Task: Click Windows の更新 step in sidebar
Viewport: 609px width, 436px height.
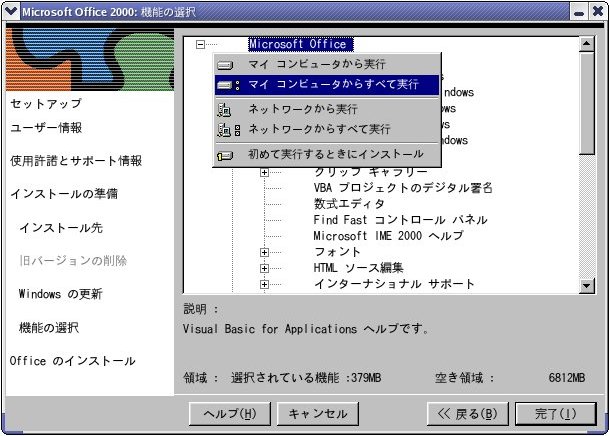Action: [61, 294]
